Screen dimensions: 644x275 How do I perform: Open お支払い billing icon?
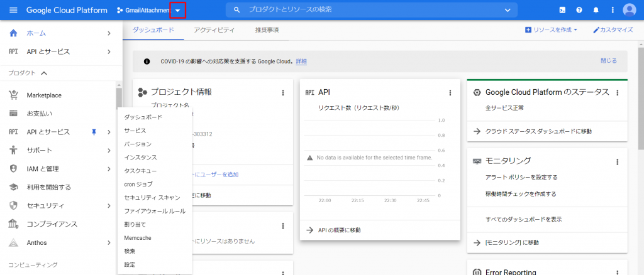(x=14, y=113)
